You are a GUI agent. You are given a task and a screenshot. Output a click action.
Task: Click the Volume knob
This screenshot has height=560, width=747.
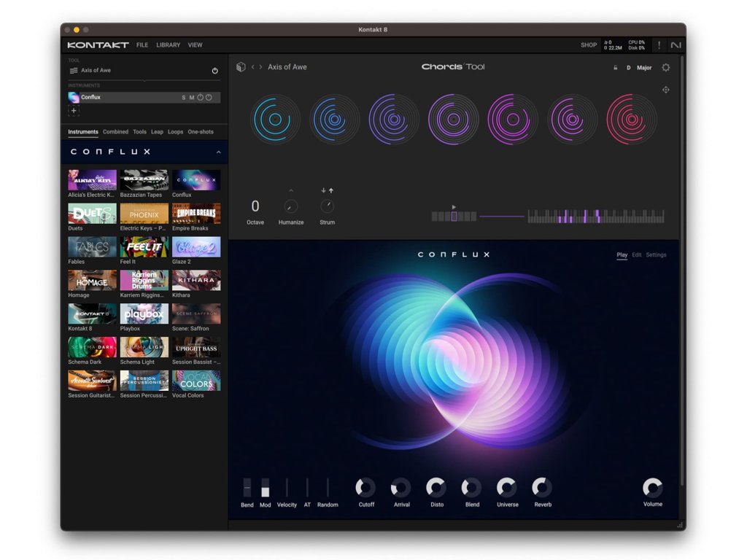pyautogui.click(x=653, y=488)
